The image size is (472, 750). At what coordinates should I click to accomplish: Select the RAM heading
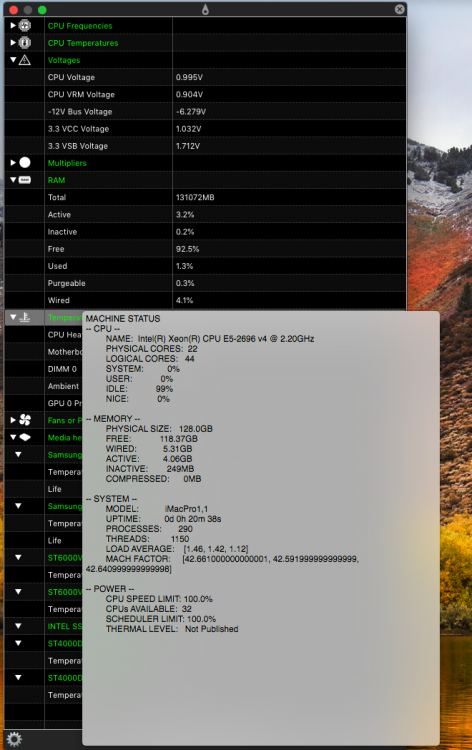pyautogui.click(x=56, y=180)
